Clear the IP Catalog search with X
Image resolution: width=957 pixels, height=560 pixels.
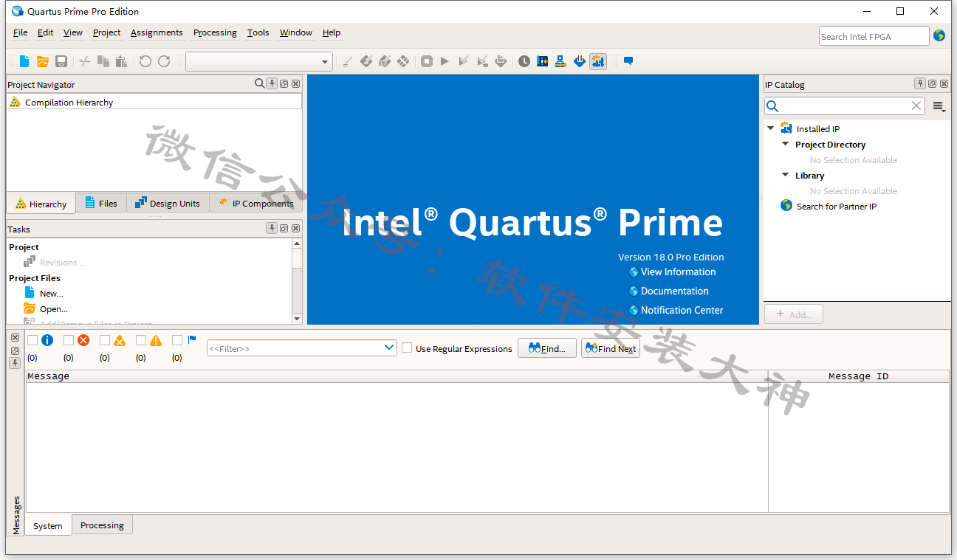[x=916, y=106]
